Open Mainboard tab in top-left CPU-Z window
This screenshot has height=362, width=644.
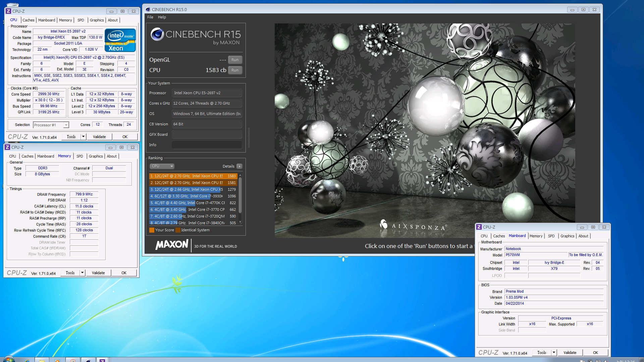coord(47,20)
